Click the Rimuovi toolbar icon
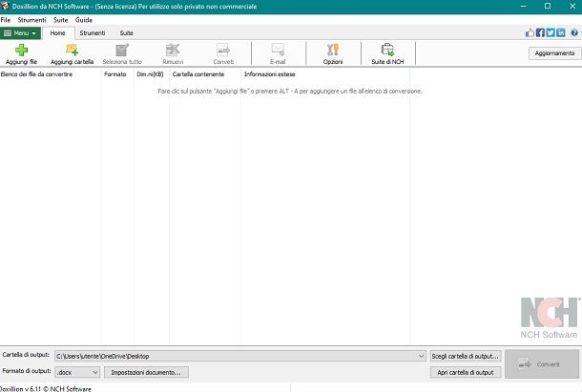 (x=173, y=51)
